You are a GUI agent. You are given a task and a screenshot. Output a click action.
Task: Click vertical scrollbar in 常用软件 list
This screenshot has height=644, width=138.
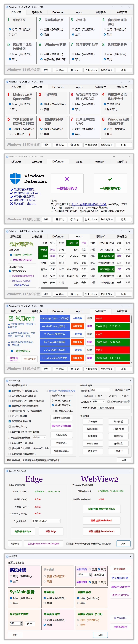point(131,319)
